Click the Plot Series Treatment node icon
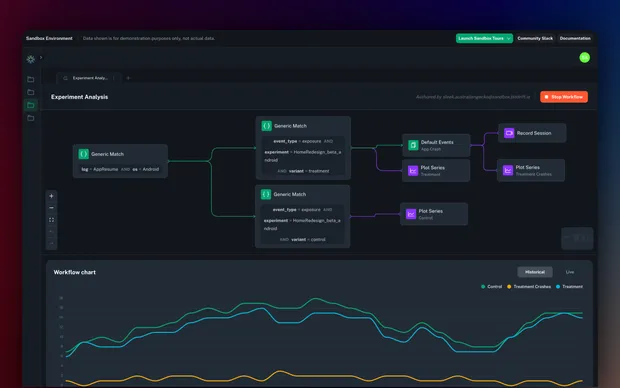The width and height of the screenshot is (620, 388). tap(413, 171)
